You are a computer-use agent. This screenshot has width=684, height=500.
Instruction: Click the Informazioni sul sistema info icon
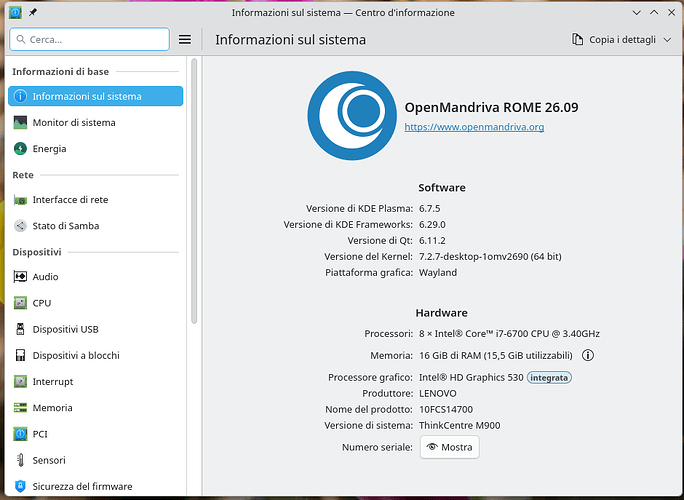tap(20, 96)
